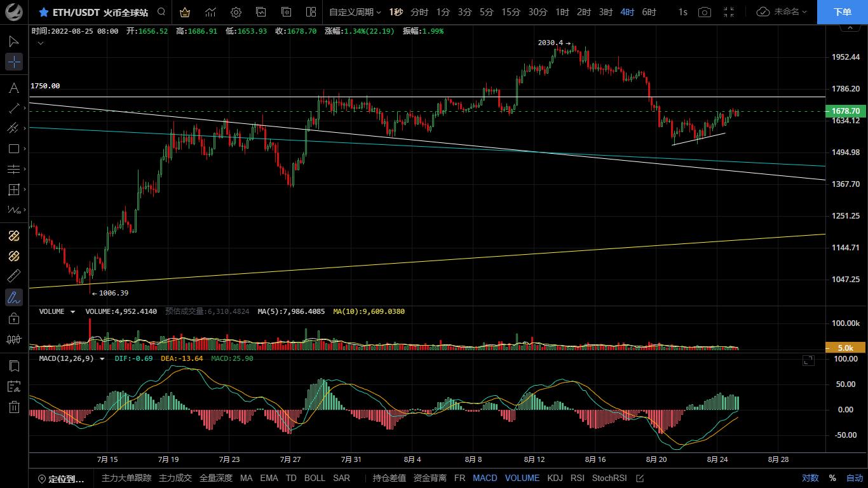
Task: Click the 定位到 locate button
Action: click(61, 478)
